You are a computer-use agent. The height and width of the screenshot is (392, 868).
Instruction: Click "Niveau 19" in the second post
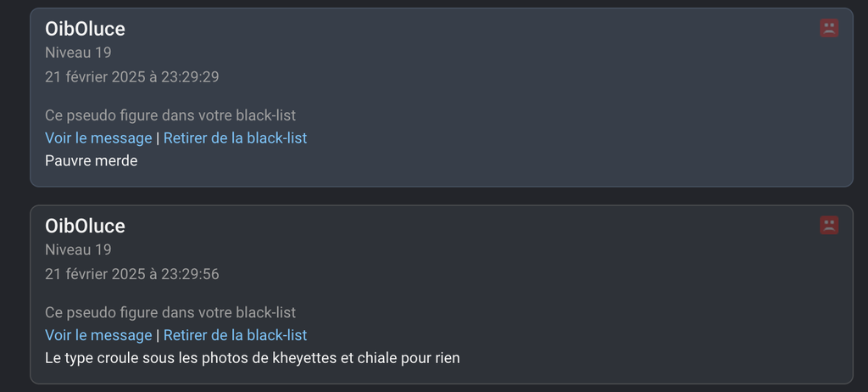(78, 249)
